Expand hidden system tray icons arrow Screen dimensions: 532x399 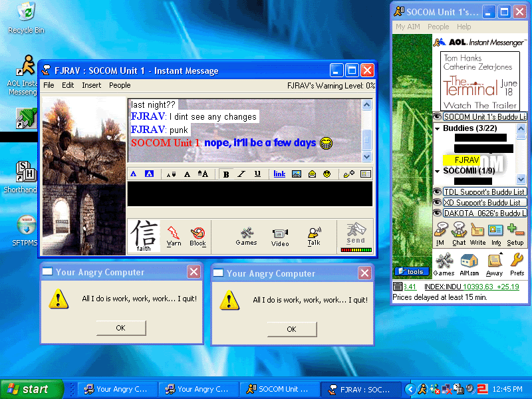[x=410, y=389]
